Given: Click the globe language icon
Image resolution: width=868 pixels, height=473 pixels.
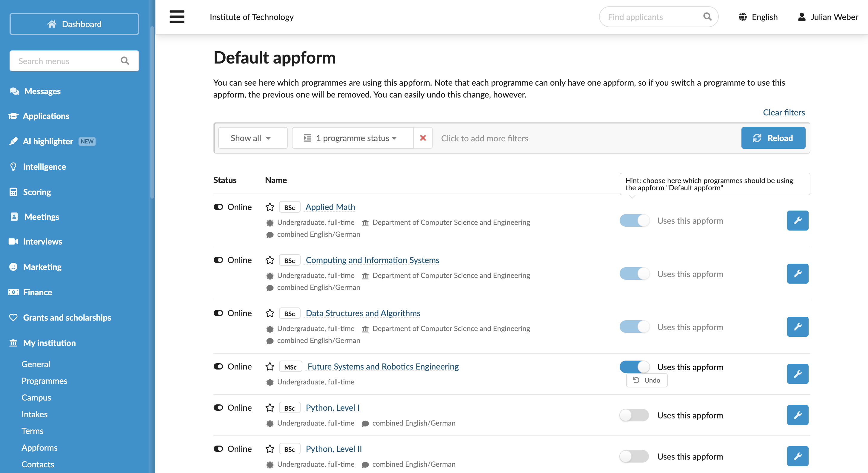Looking at the screenshot, I should (742, 17).
